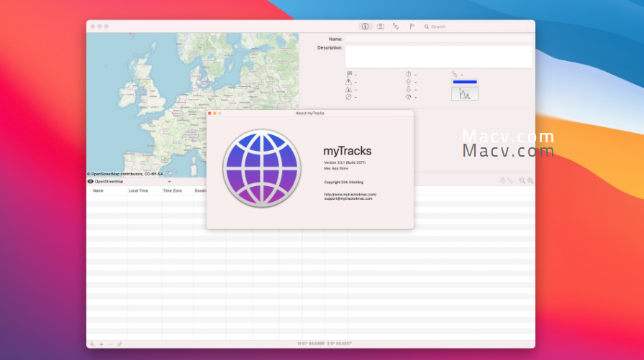Click the myTracks globe app icon
The height and width of the screenshot is (360, 644).
point(262,168)
